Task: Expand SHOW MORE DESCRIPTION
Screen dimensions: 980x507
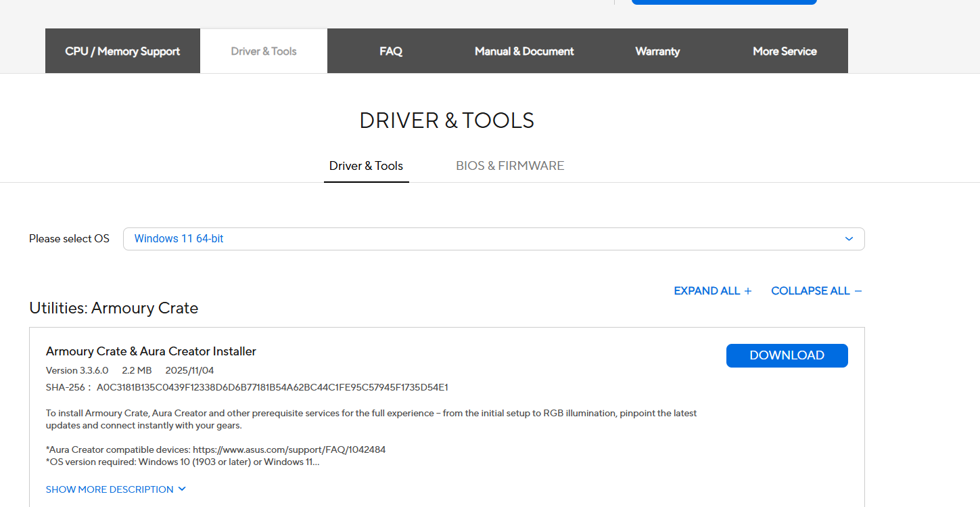Action: tap(116, 489)
